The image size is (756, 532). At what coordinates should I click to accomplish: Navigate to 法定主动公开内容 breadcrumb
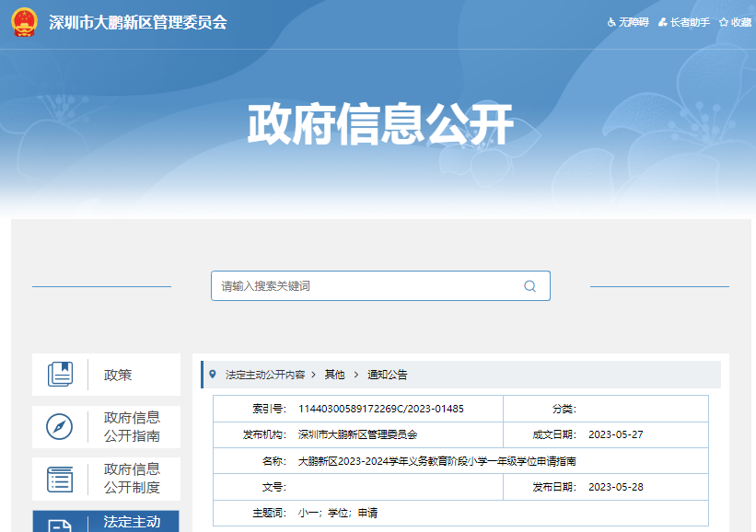click(x=265, y=375)
